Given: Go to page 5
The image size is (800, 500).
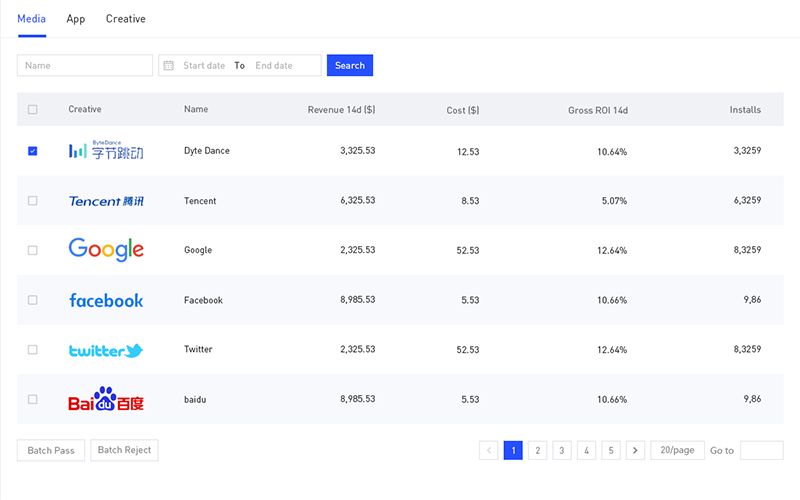Looking at the screenshot, I should [x=611, y=451].
